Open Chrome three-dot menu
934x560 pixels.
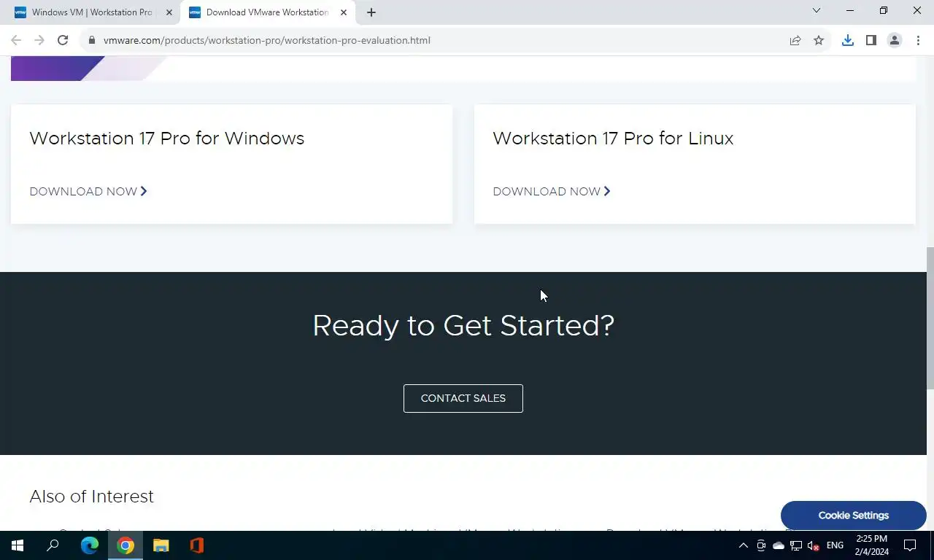pyautogui.click(x=918, y=40)
